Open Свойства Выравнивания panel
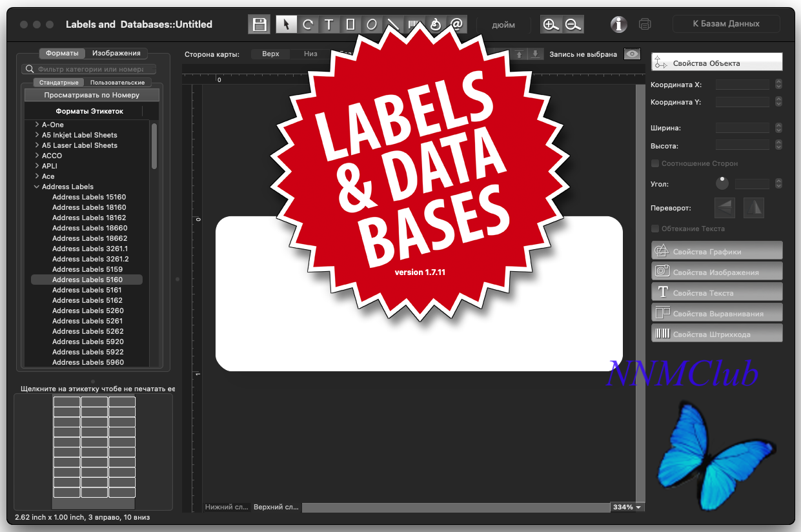The height and width of the screenshot is (532, 801). point(717,312)
